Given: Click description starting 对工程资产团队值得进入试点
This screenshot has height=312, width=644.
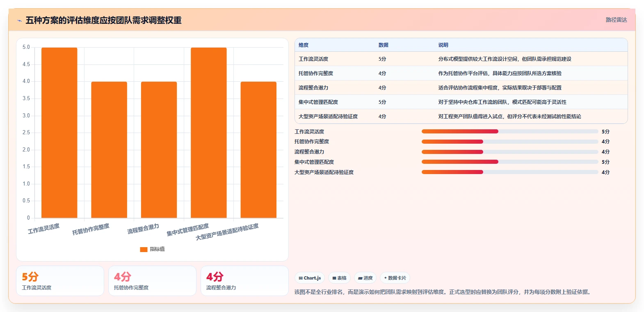Looking at the screenshot, I should pyautogui.click(x=510, y=117).
